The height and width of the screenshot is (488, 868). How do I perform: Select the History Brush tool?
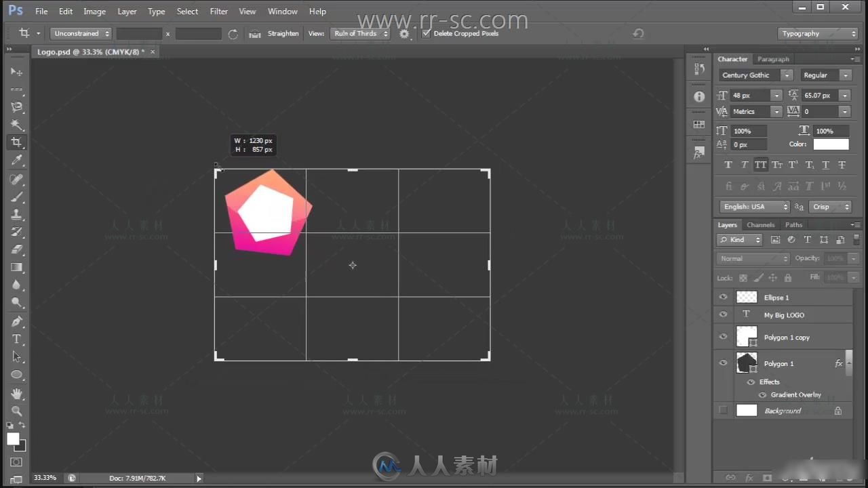17,232
